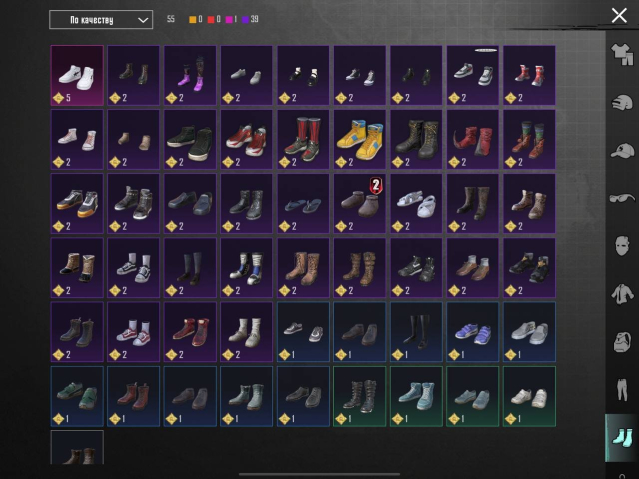Viewport: 639px width, 479px height.
Task: Open the backpack category icon
Action: (622, 341)
